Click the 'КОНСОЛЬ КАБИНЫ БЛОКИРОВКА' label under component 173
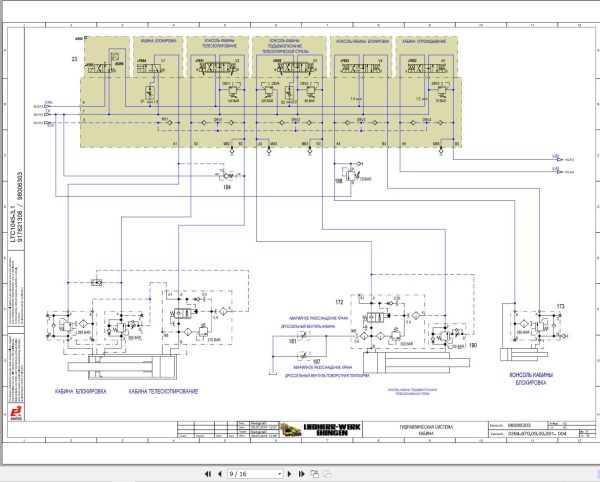 click(531, 379)
